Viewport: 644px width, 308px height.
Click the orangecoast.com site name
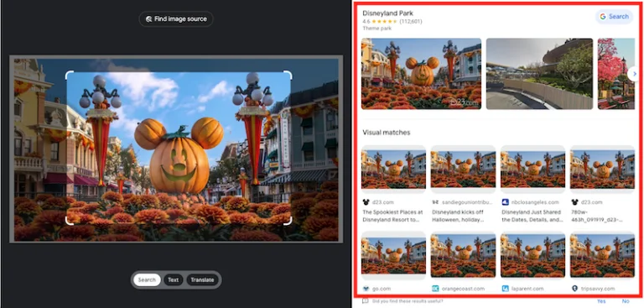463,289
